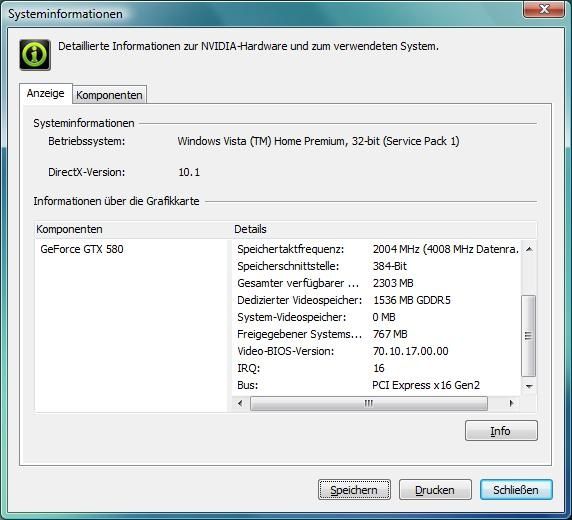
Task: Click the horizontal scrollbar right arrow
Action: [511, 403]
